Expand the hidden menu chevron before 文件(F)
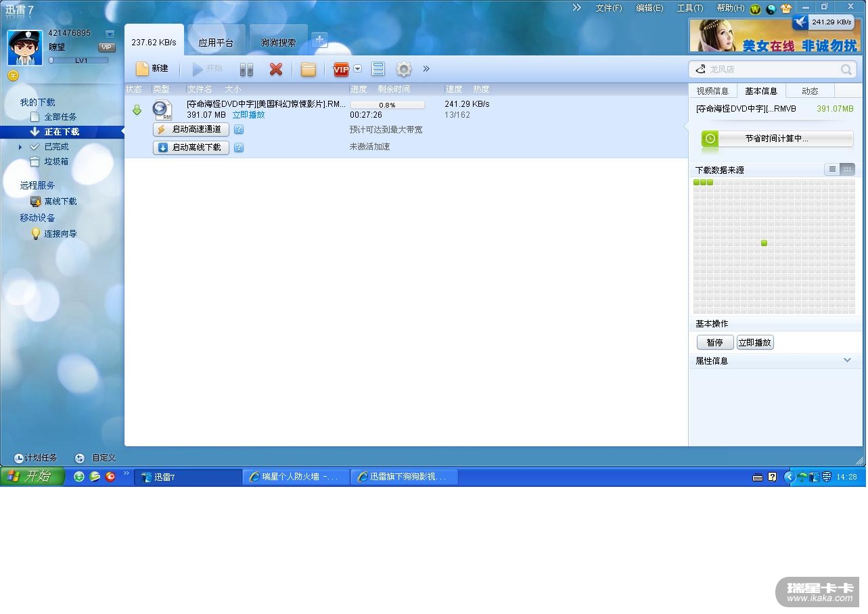Image resolution: width=868 pixels, height=614 pixels. [x=576, y=8]
